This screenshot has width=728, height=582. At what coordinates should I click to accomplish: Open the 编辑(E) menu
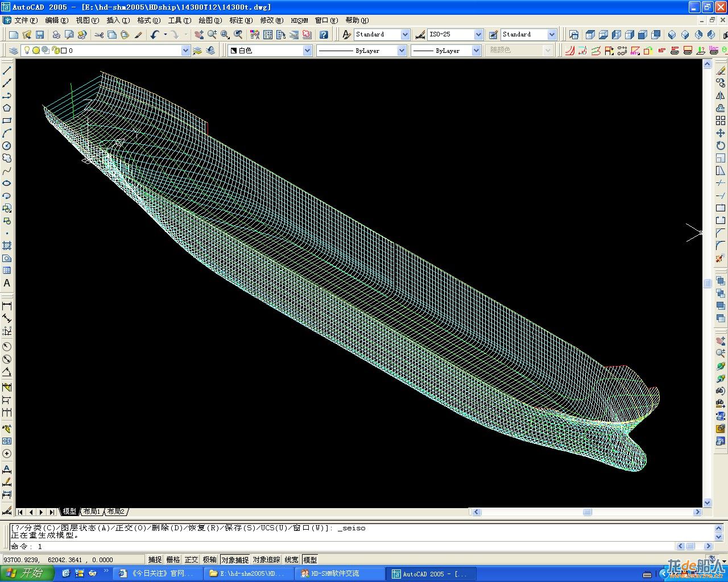click(56, 20)
